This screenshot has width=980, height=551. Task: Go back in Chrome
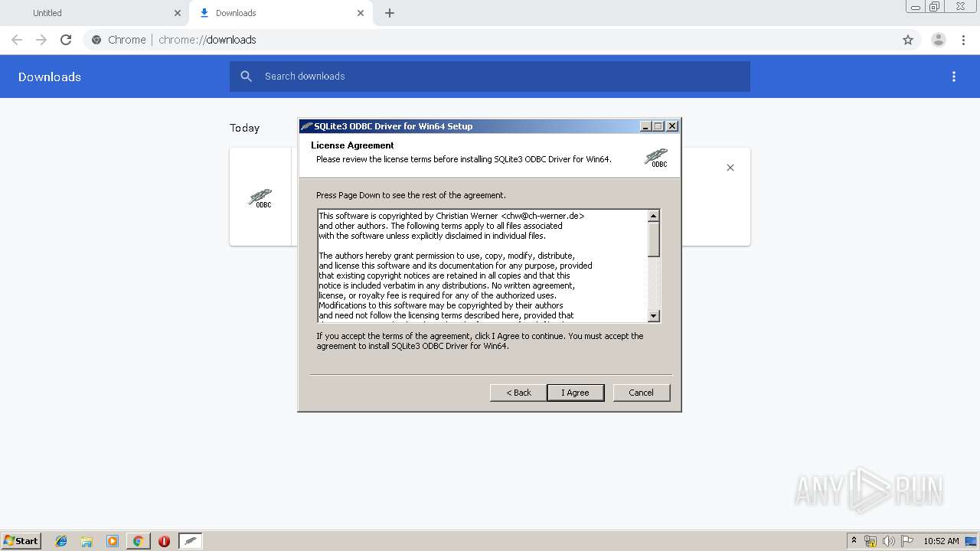(17, 40)
